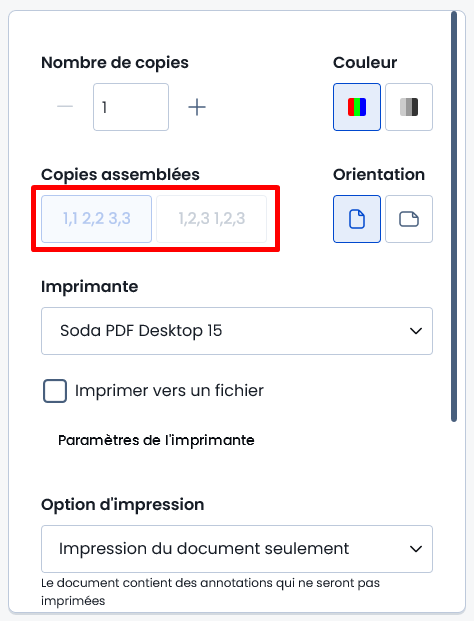Click the Imprimer vers un fichier label
Screen dimensions: 474x621
click(169, 391)
